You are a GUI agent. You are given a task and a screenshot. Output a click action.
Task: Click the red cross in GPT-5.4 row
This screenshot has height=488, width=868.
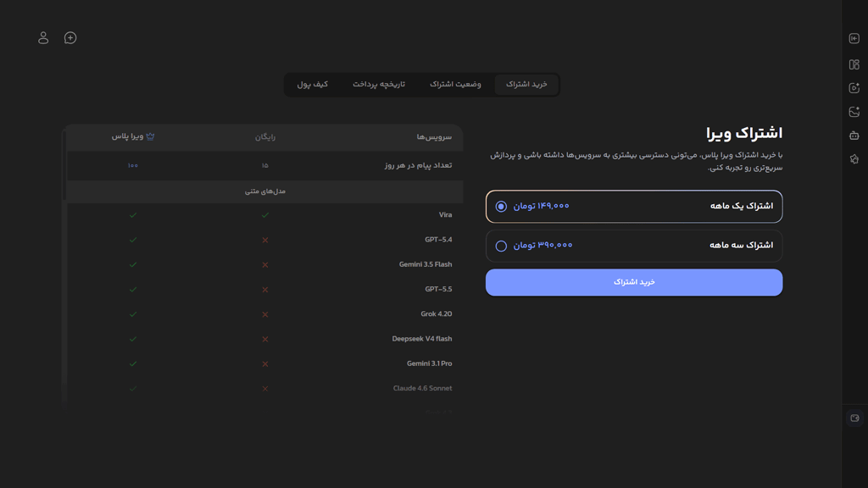[265, 240]
